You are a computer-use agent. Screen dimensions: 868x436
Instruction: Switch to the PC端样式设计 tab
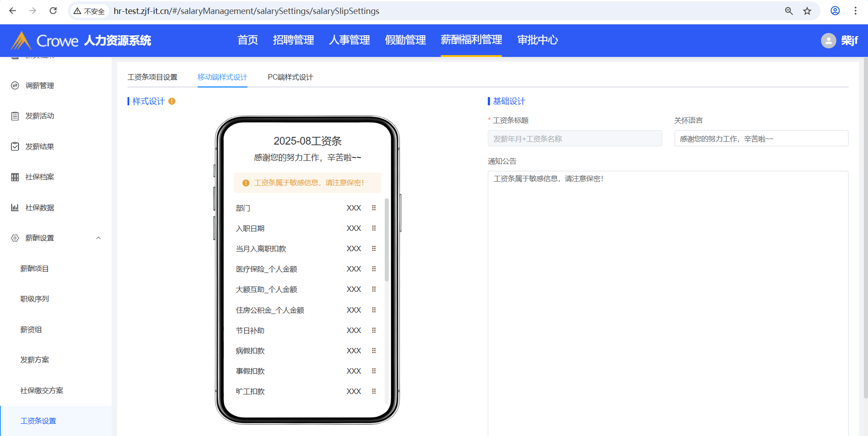290,77
